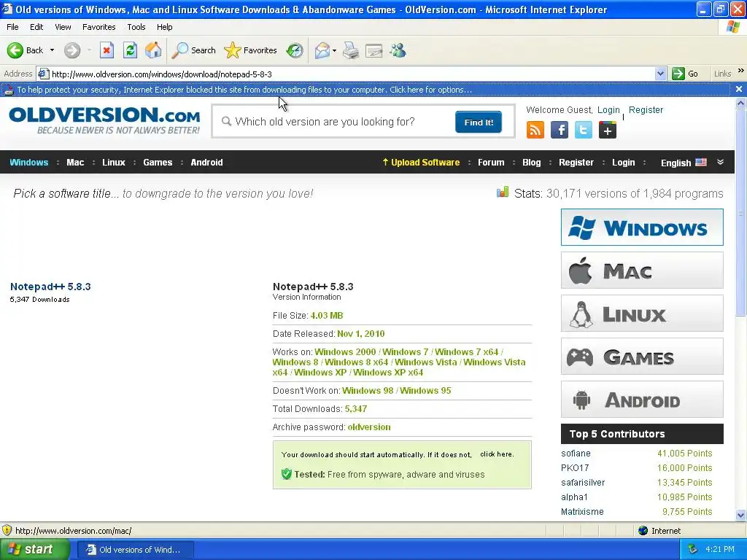The width and height of the screenshot is (747, 560).
Task: Open the Mail envelope icon
Action: pyautogui.click(x=322, y=50)
